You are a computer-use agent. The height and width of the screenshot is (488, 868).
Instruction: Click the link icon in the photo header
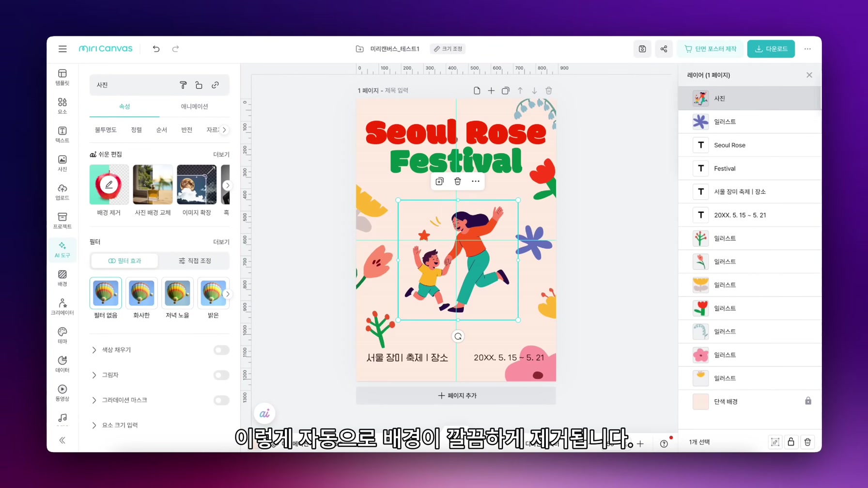(x=215, y=85)
